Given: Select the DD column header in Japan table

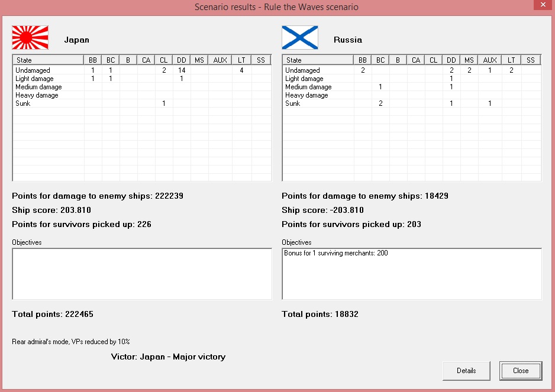Looking at the screenshot, I should tap(182, 60).
